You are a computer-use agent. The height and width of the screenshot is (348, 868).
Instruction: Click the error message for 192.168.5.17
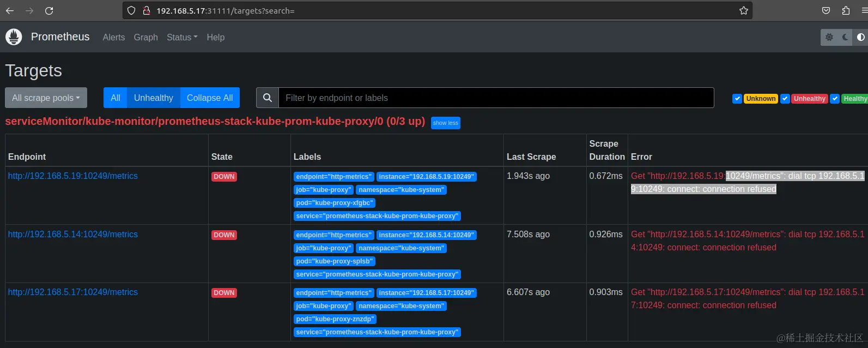tap(748, 298)
